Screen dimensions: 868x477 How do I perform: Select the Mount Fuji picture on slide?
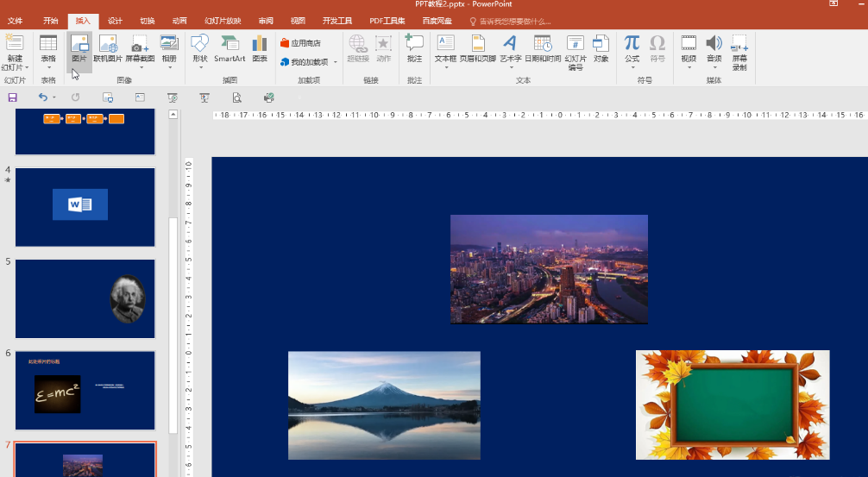(384, 405)
